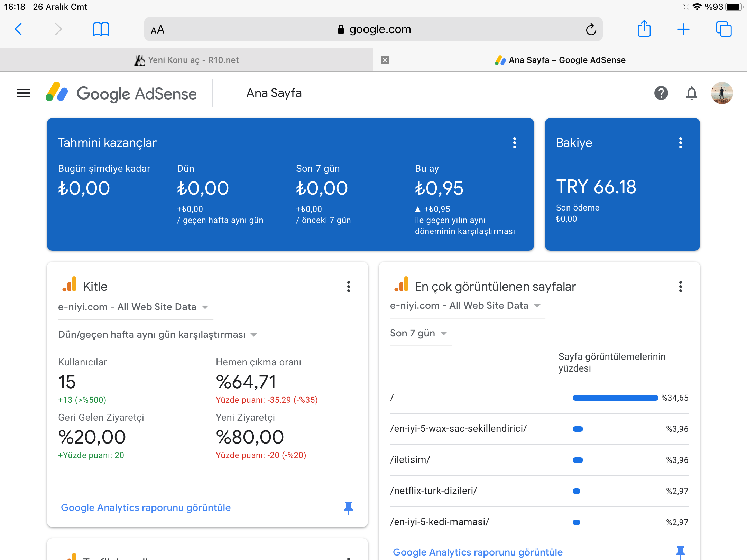Open the account profile avatar
This screenshot has width=747, height=560.
pos(722,93)
